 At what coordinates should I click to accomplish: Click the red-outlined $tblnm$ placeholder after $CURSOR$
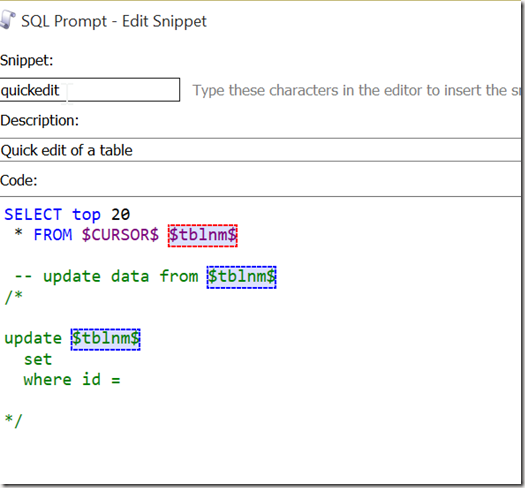(x=203, y=235)
